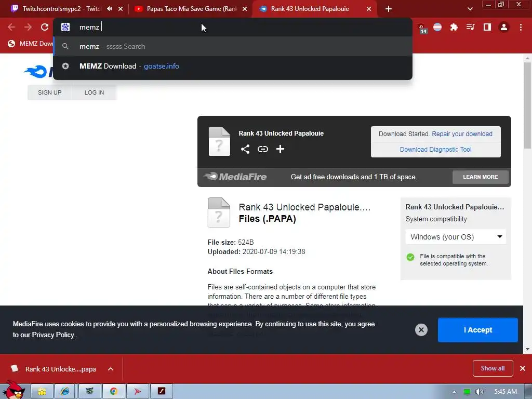
Task: Select the 'memz - sssss Search' suggestion
Action: tap(233, 46)
